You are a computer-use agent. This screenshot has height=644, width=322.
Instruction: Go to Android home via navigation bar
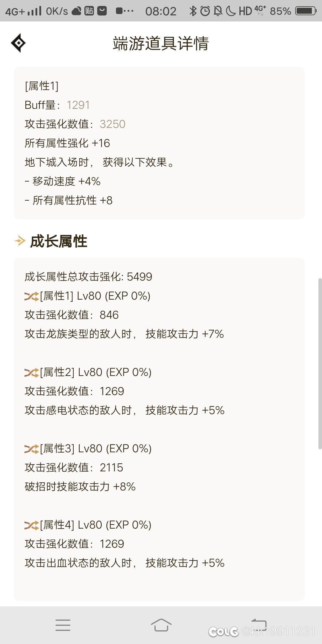(x=161, y=625)
